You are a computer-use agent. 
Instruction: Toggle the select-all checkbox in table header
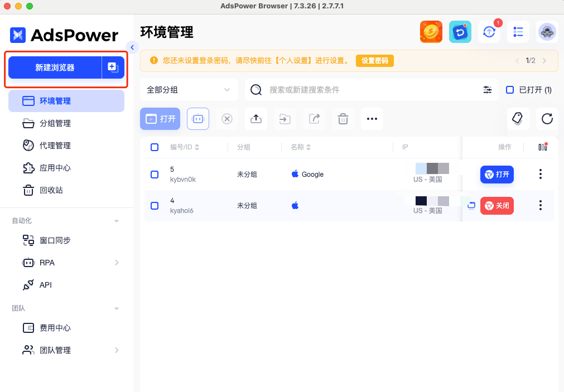pos(155,147)
